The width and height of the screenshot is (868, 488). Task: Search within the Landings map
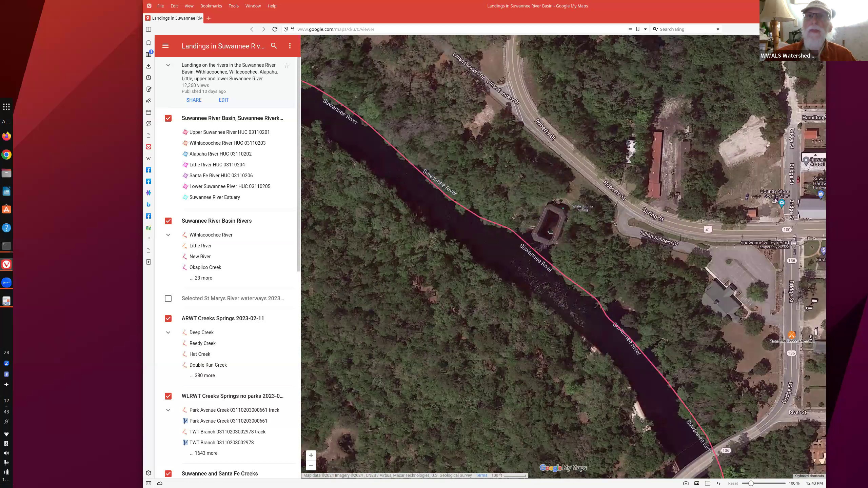[274, 46]
